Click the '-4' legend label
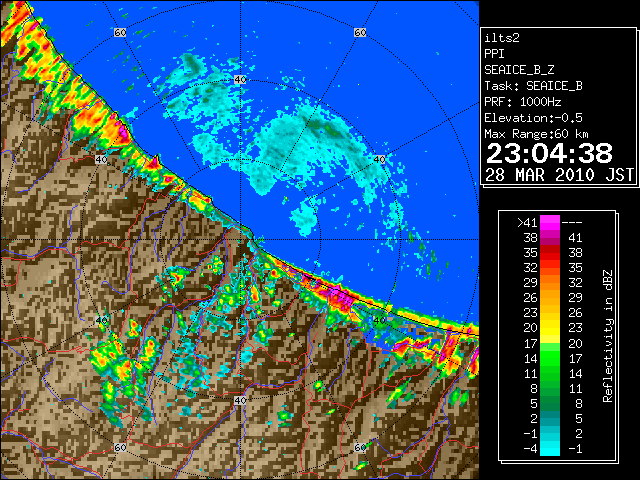 pos(530,448)
